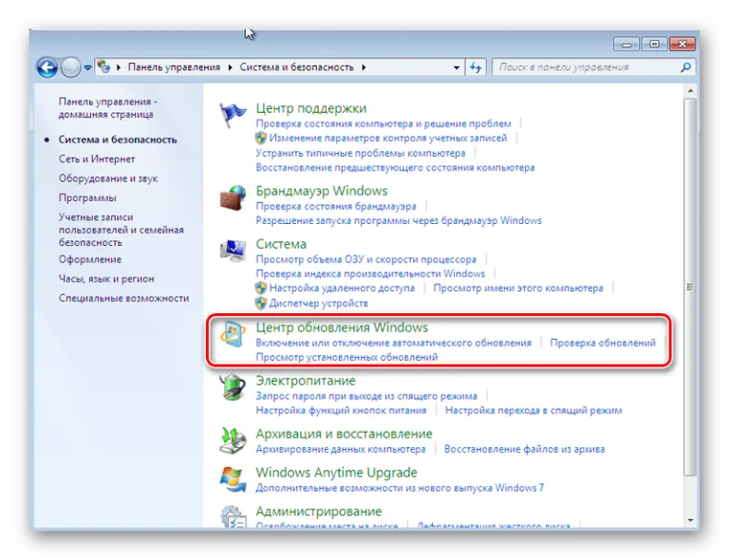Viewport: 729px width, 560px height.
Task: Click Проверка индекса производительности Windows
Action: (x=370, y=273)
